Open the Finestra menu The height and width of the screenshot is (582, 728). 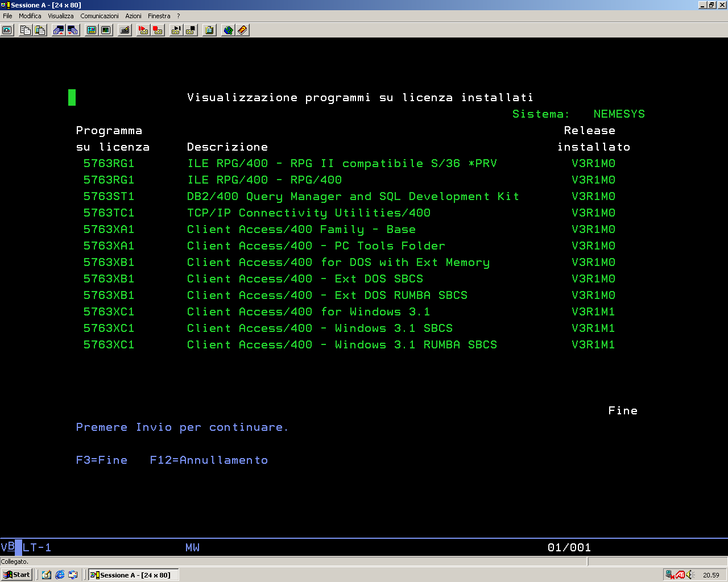[159, 16]
